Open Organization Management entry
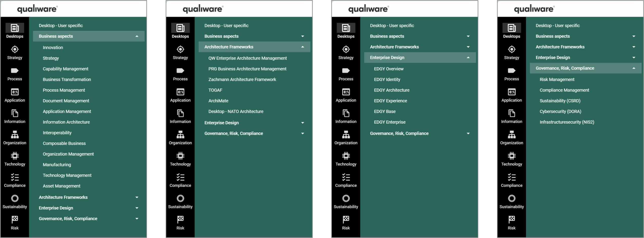This screenshot has width=644, height=238. 68,154
